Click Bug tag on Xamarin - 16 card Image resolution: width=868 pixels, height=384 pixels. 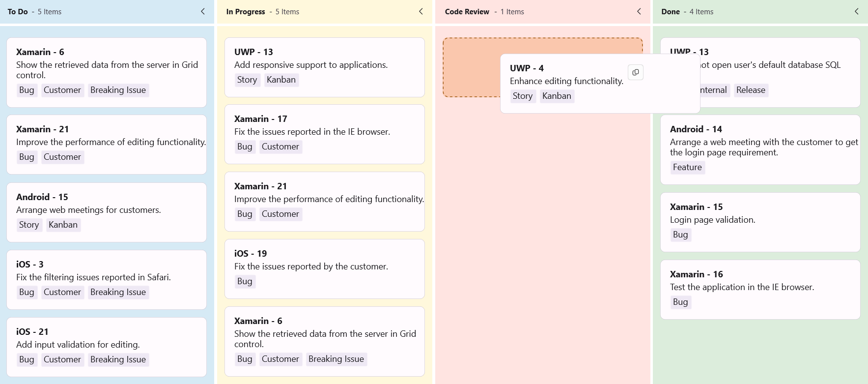click(x=680, y=302)
